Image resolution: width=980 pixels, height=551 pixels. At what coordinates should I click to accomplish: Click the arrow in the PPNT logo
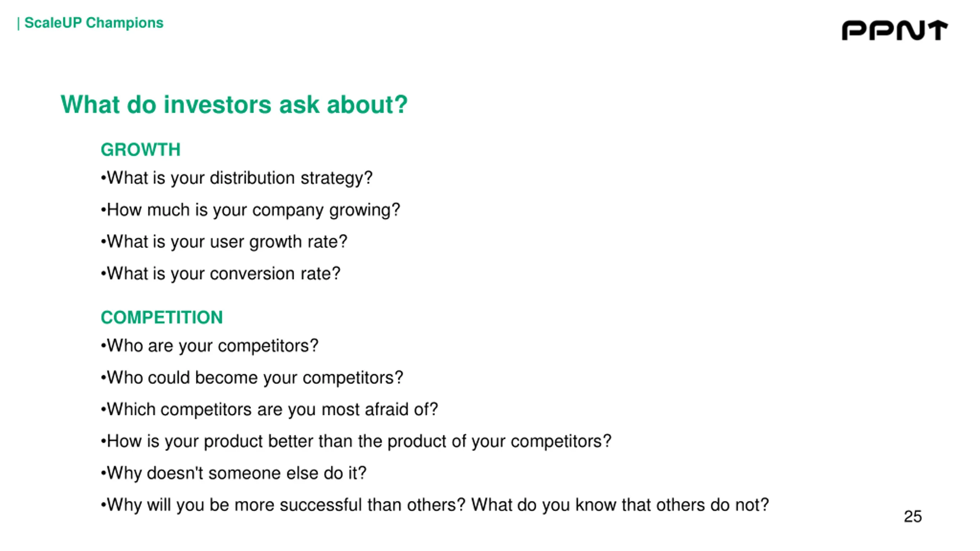click(937, 30)
